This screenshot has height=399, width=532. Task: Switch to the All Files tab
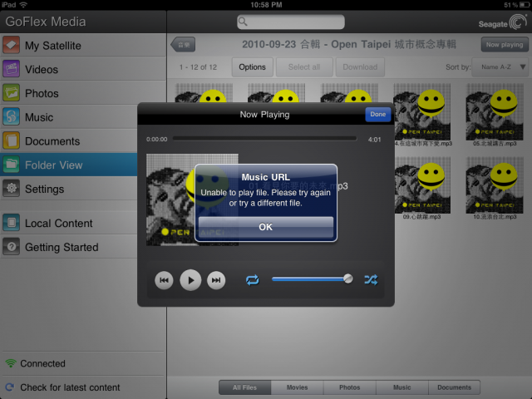click(244, 387)
